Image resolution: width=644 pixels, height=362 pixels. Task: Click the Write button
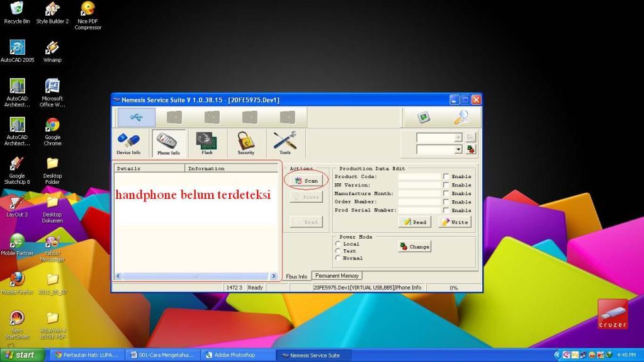coord(455,222)
